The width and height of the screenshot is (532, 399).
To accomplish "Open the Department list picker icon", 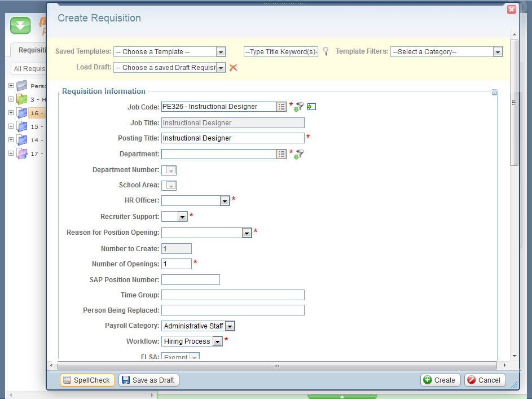I will tap(281, 154).
